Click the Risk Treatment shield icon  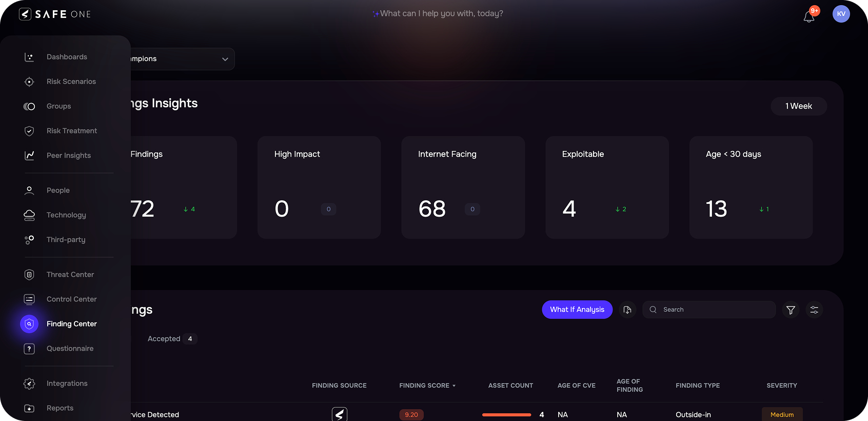point(29,131)
